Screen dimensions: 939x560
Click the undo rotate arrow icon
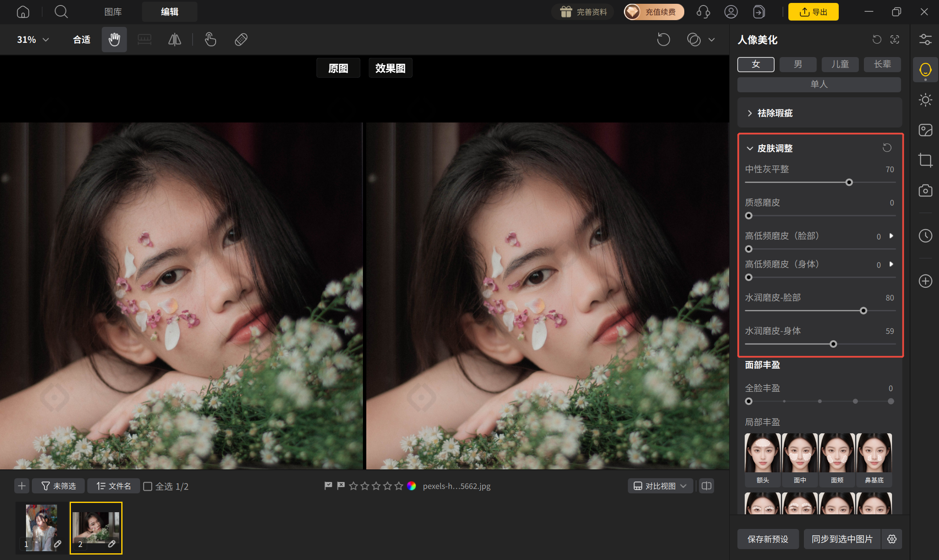coord(663,39)
